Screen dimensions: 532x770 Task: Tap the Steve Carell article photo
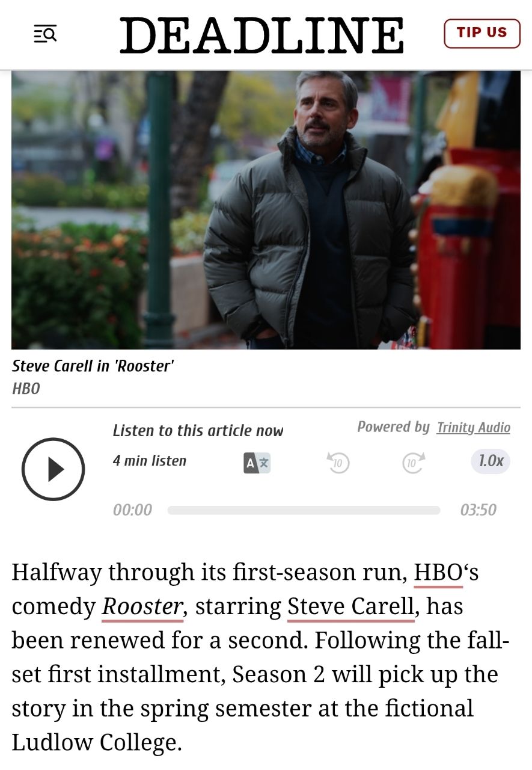(266, 210)
